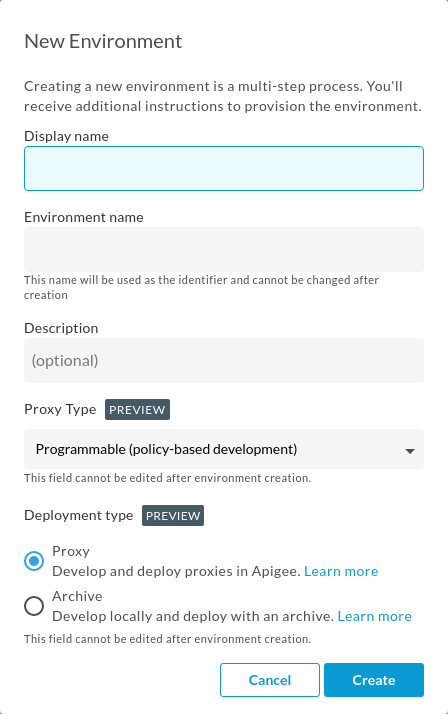Select the Archive deployment type radio button
This screenshot has height=714, width=448.
pyautogui.click(x=34, y=606)
